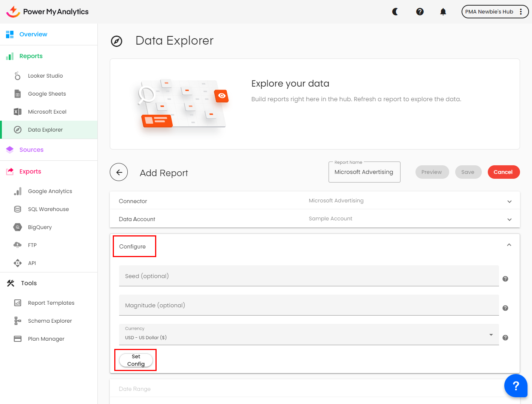Viewport: 532px width, 404px height.
Task: Click the red Cancel button
Action: 503,172
